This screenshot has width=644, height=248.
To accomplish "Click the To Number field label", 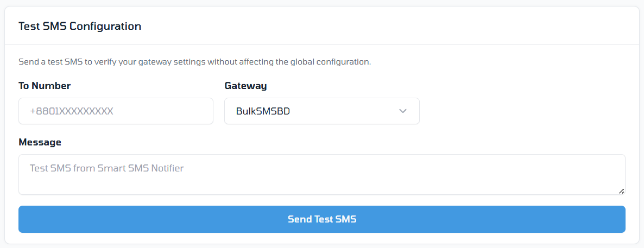I will [x=45, y=86].
